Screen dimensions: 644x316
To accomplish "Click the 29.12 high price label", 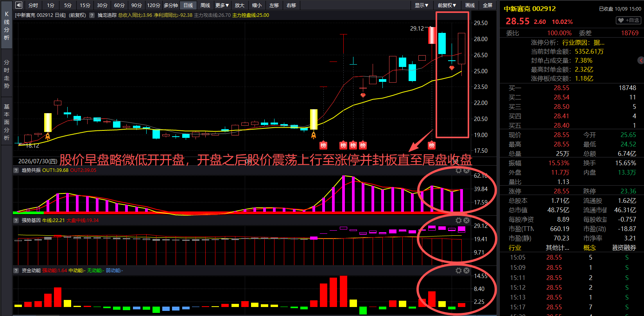I will [417, 29].
